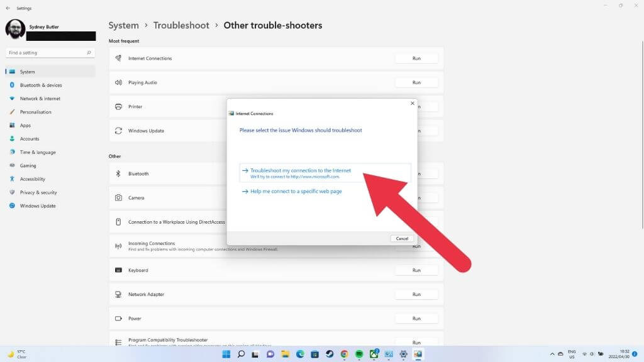Open the weather widget showing 17°C

17,354
